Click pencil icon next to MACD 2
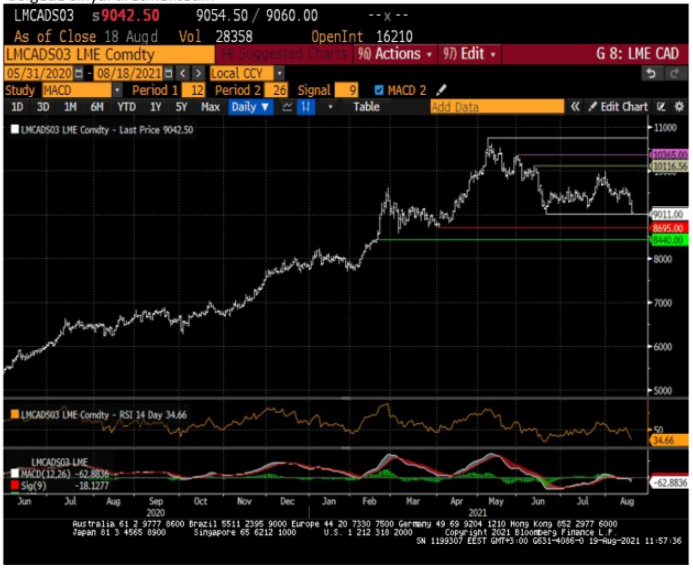The width and height of the screenshot is (693, 569). 441,90
